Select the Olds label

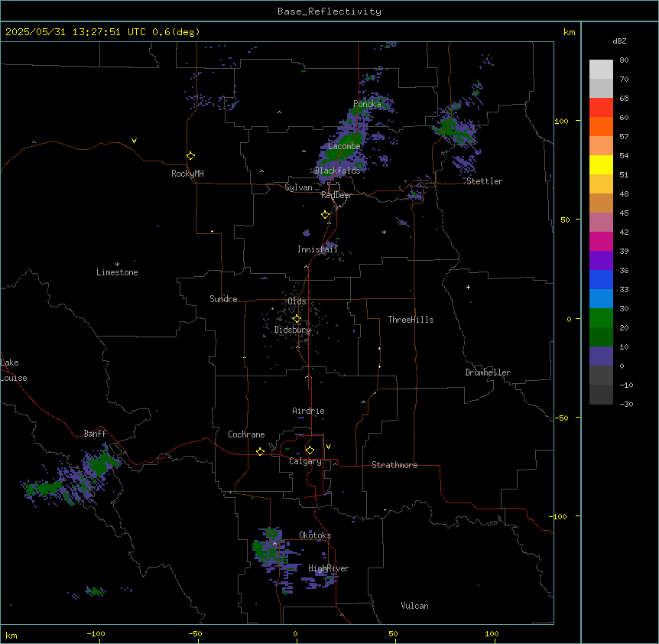point(297,301)
